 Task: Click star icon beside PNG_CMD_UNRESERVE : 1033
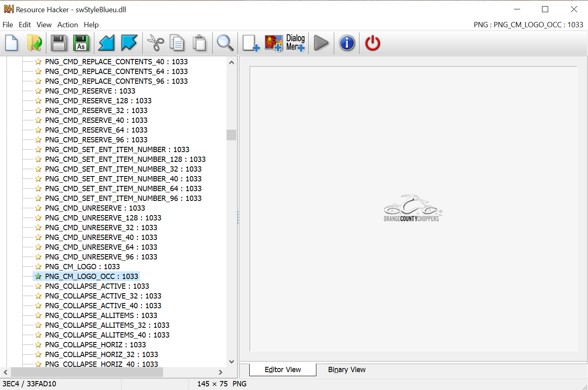38,208
